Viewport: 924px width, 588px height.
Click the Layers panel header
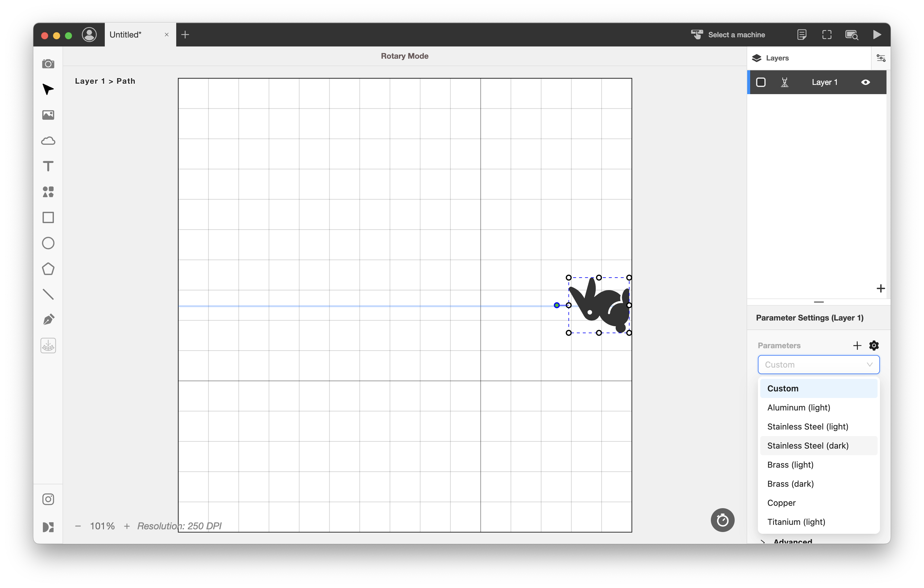[809, 58]
